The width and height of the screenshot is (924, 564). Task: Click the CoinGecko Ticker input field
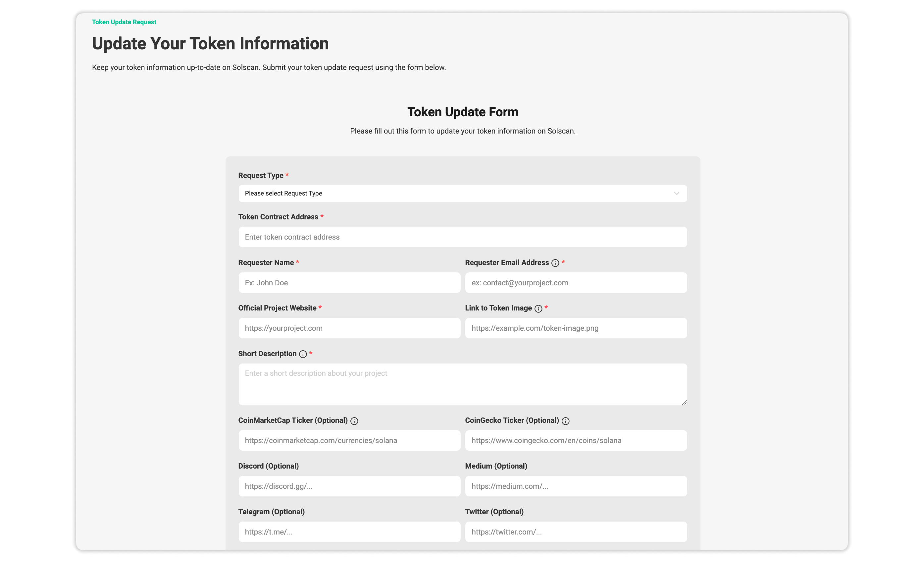[576, 440]
